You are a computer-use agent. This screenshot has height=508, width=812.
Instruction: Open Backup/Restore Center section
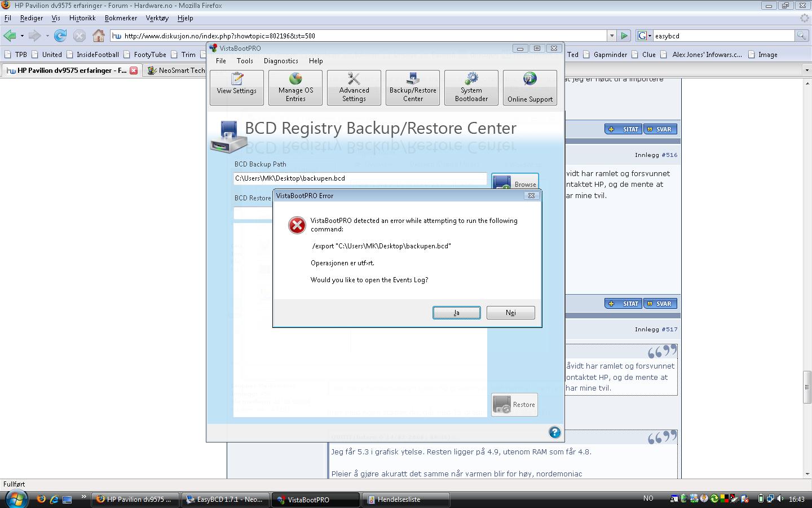coord(413,87)
